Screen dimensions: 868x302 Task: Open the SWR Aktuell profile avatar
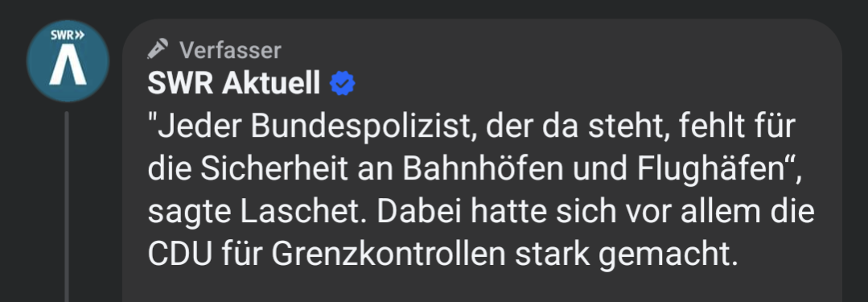pos(68,61)
